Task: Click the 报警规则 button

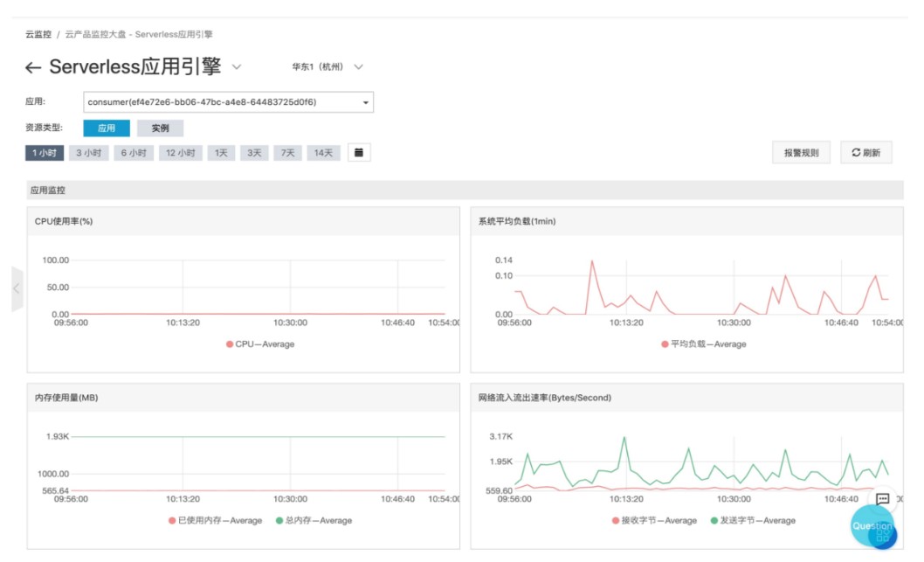Action: click(800, 151)
